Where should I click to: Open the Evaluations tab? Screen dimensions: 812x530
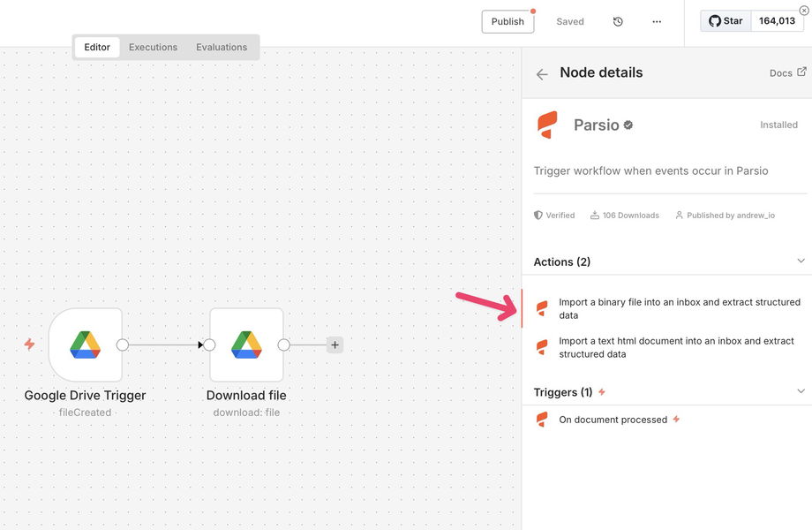point(222,47)
